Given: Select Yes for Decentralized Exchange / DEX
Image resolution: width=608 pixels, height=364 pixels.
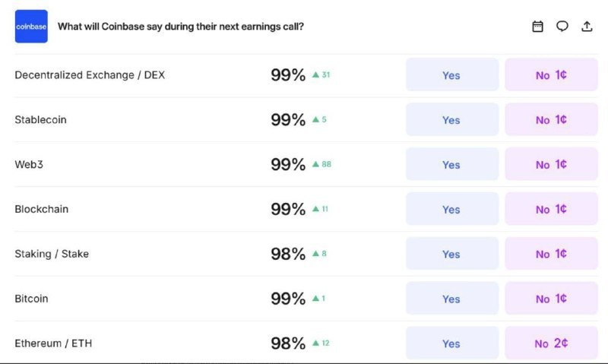Looking at the screenshot, I should coord(451,75).
